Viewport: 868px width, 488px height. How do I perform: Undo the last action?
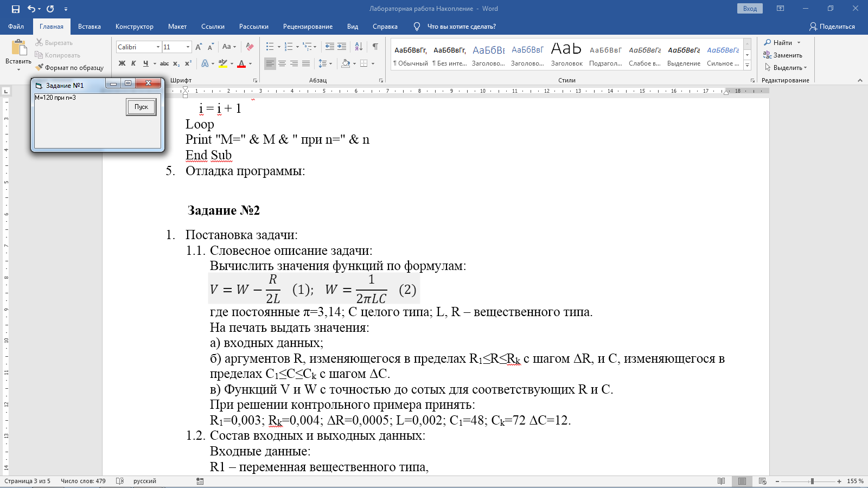coord(31,9)
